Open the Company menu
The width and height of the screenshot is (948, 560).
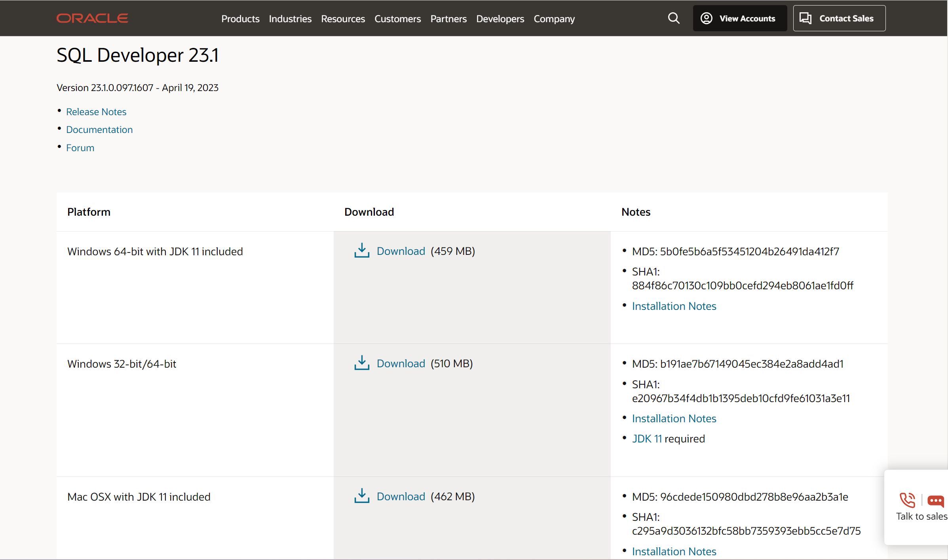(554, 19)
